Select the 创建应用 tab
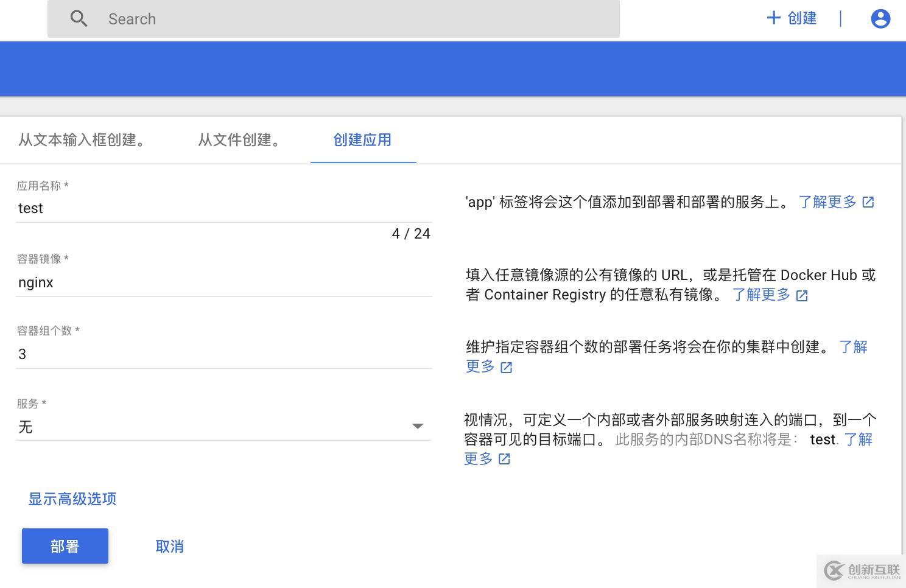The width and height of the screenshot is (906, 588). coord(362,140)
